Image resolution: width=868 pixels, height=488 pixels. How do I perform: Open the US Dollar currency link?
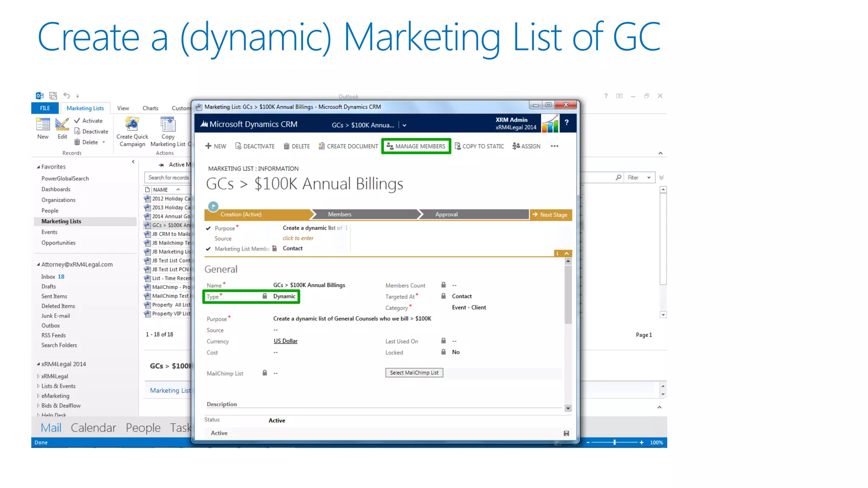[x=285, y=341]
